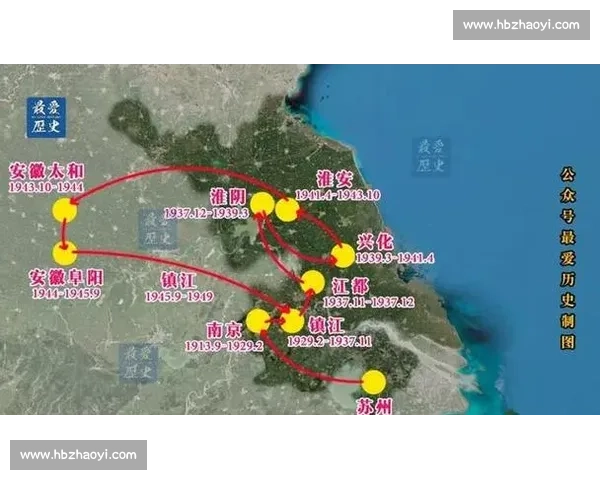Click the 兴化 city label

[x=375, y=242]
